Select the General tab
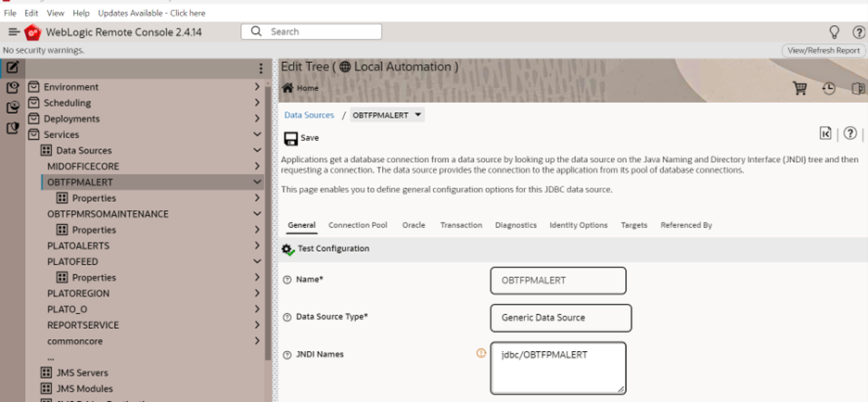Image resolution: width=868 pixels, height=402 pixels. pyautogui.click(x=301, y=225)
